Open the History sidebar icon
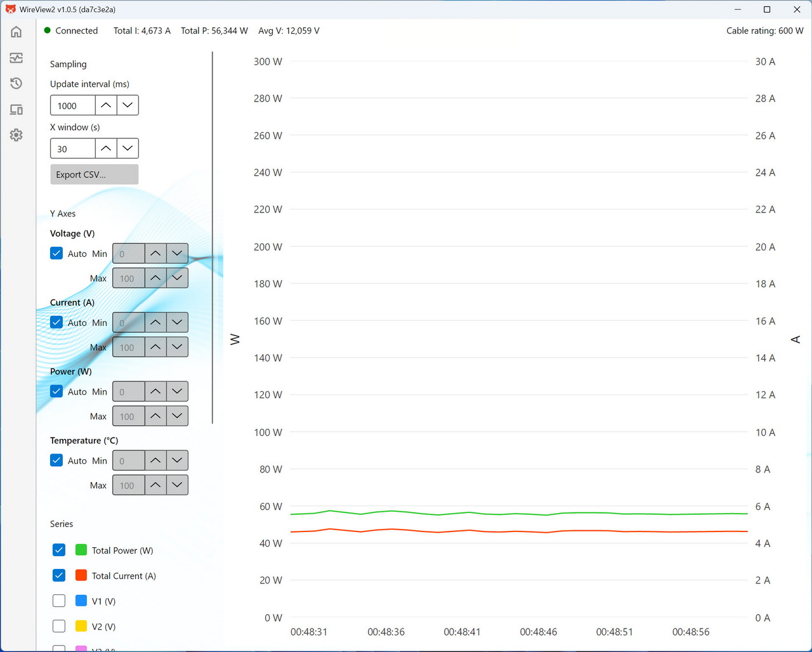This screenshot has height=652, width=812. click(x=16, y=84)
